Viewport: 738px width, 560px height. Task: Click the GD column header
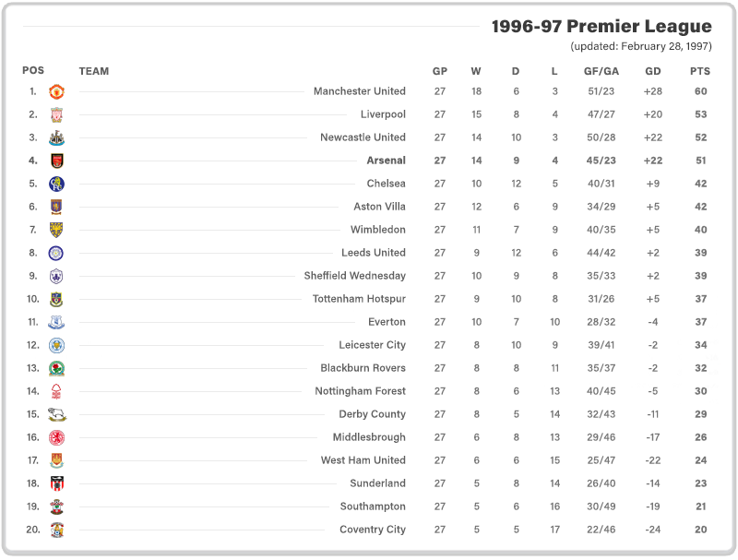pyautogui.click(x=653, y=71)
